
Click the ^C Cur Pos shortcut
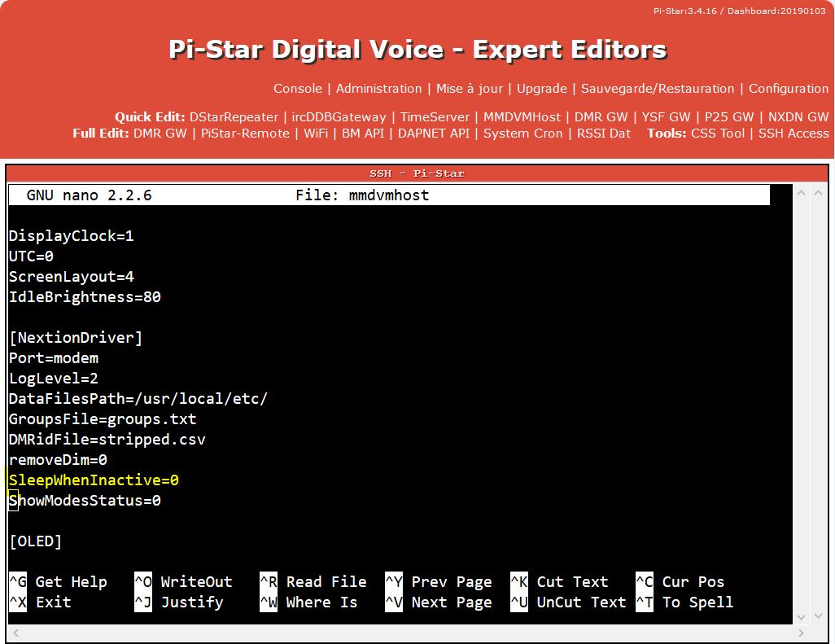click(x=680, y=581)
